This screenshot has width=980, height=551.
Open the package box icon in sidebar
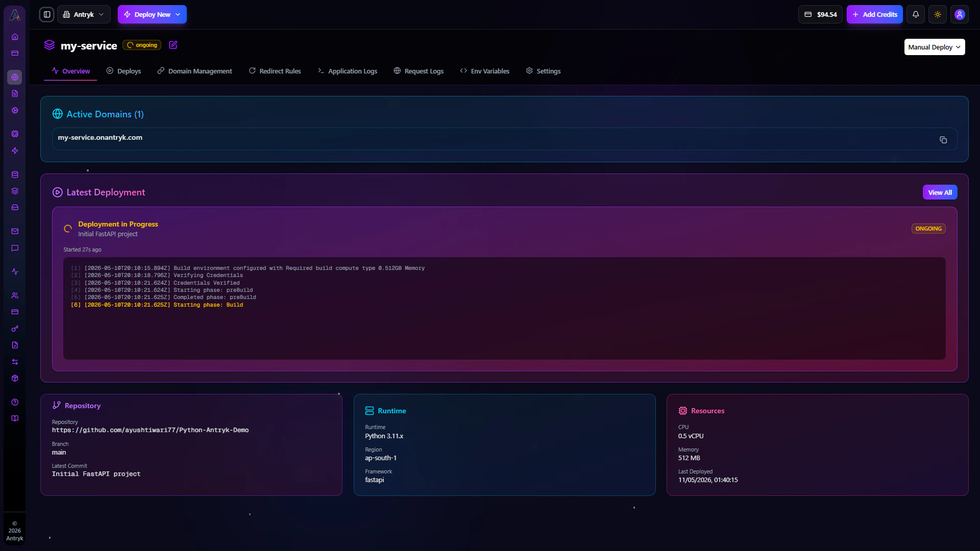click(15, 378)
